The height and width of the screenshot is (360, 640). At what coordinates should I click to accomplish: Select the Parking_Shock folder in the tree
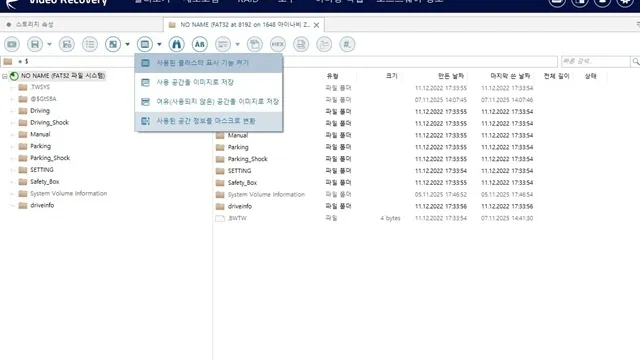(50, 158)
